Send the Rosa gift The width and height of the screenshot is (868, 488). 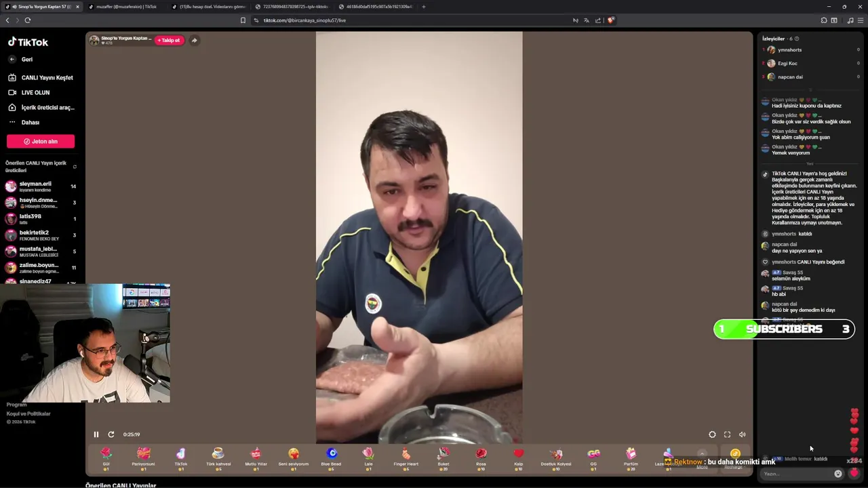[481, 458]
